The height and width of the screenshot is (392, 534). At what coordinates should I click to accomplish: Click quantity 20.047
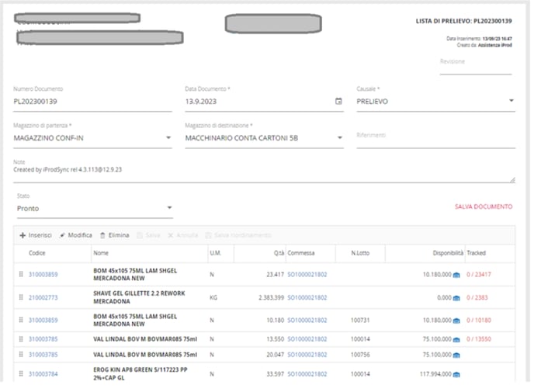tap(276, 355)
